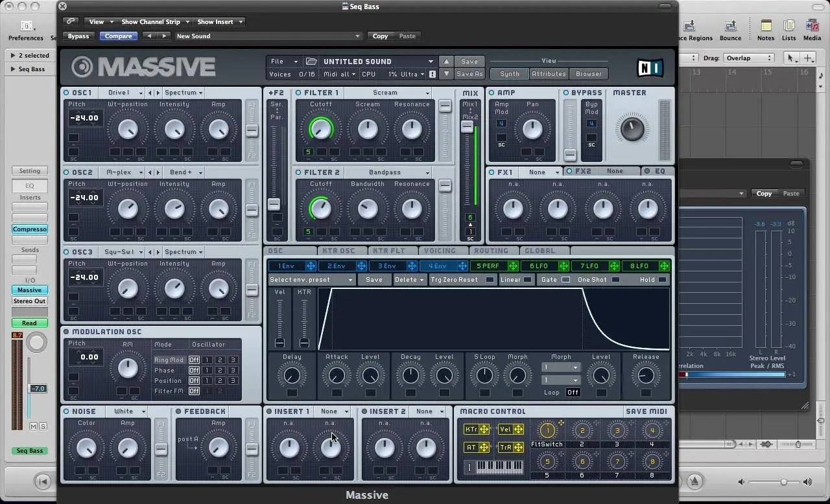Click the Filter 1 Cutoff knob
Viewport: 830px width, 504px height.
click(x=321, y=129)
